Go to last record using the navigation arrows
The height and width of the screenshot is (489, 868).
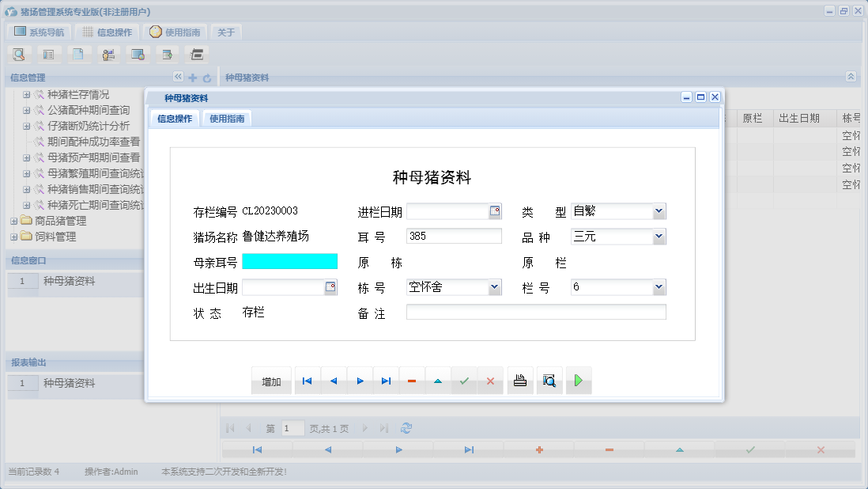[386, 381]
